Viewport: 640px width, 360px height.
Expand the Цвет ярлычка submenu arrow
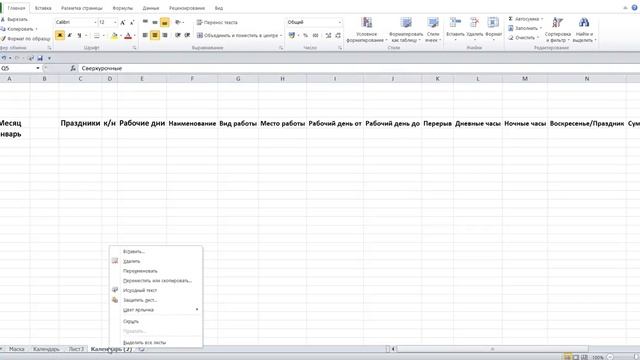(197, 309)
